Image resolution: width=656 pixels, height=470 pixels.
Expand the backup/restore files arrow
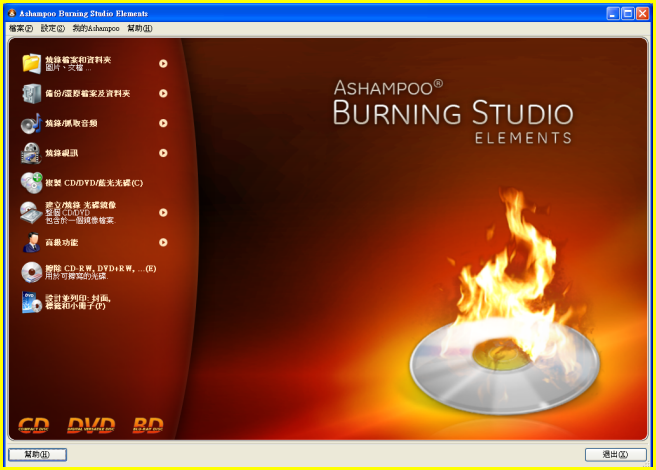pyautogui.click(x=163, y=93)
